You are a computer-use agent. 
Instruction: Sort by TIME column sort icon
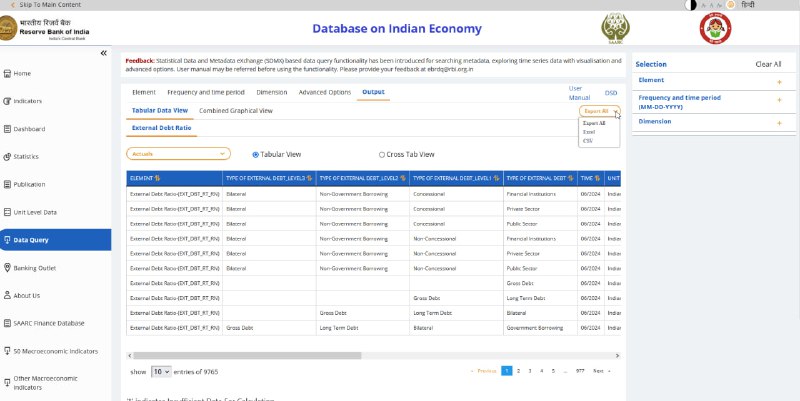pyautogui.click(x=597, y=178)
